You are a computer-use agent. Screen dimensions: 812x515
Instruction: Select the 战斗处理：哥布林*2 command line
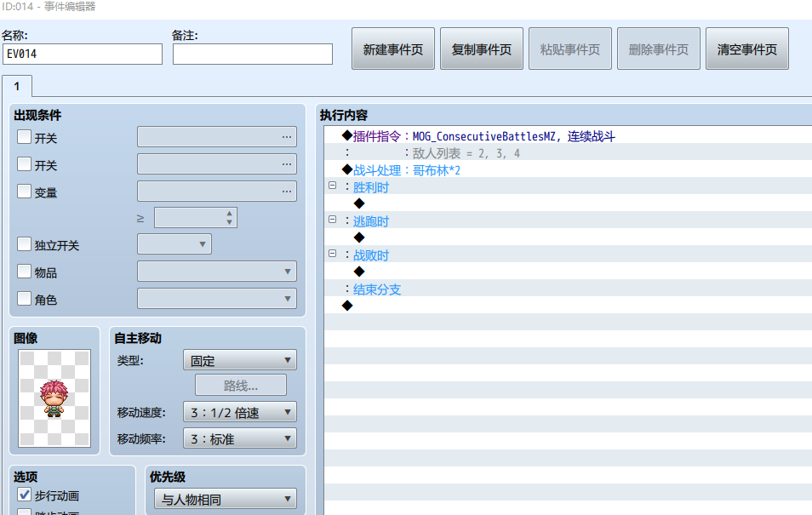coord(568,170)
